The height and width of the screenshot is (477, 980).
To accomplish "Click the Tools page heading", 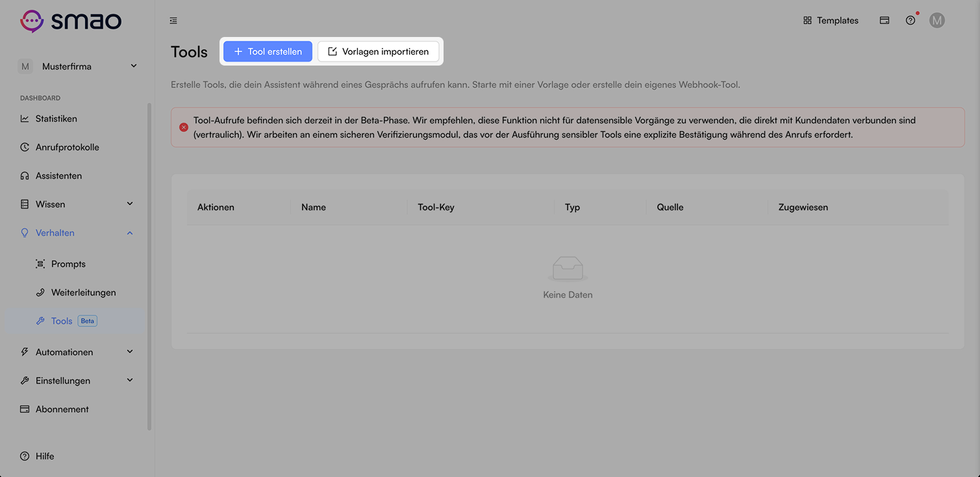I will click(x=189, y=52).
